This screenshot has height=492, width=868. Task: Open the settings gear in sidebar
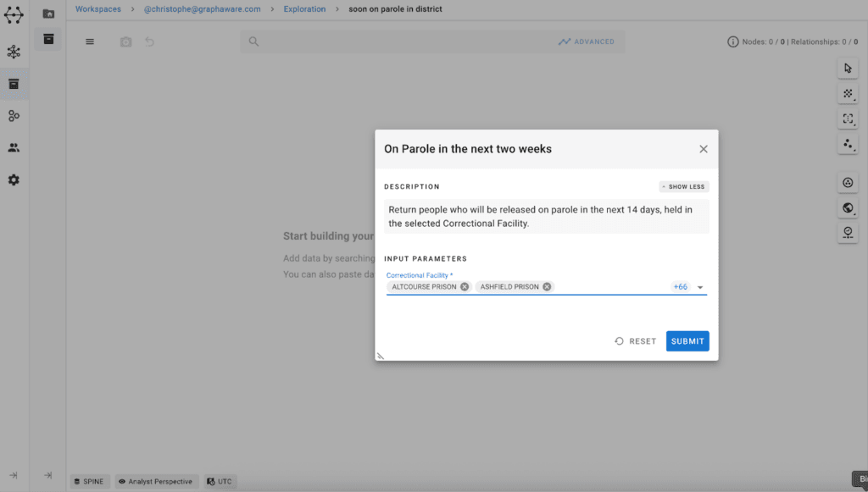point(14,180)
